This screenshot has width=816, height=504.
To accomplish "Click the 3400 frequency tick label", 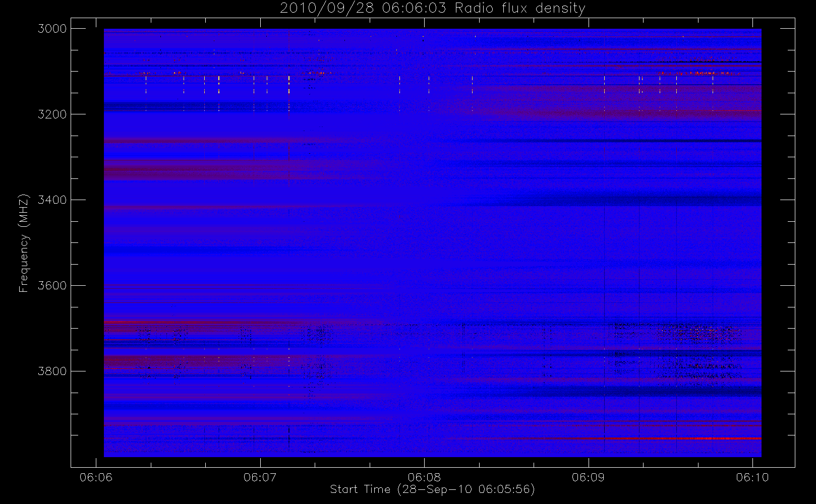I will click(x=52, y=200).
